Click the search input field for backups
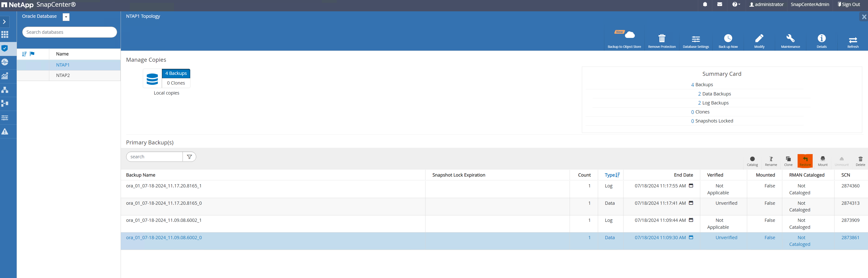 pos(155,157)
